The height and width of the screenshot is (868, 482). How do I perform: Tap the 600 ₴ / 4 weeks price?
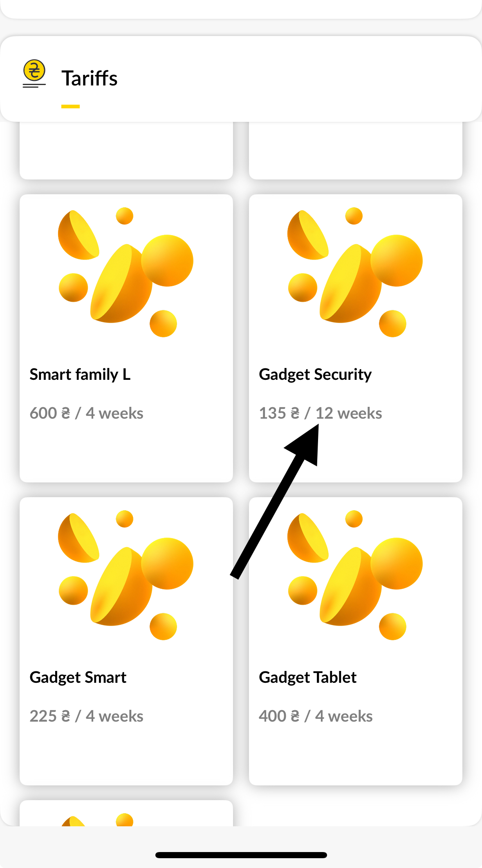(x=86, y=413)
